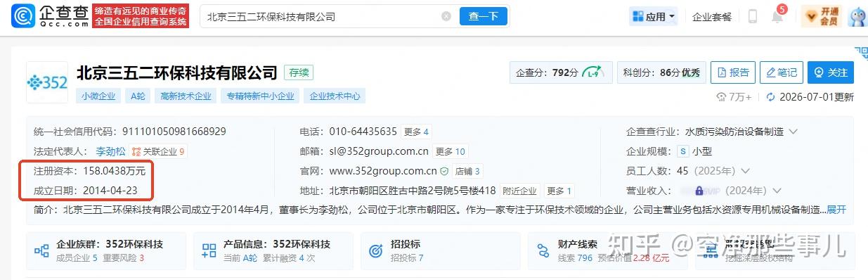Clear the search box with the X icon
Viewport: 868px width, 280px height.
click(446, 16)
